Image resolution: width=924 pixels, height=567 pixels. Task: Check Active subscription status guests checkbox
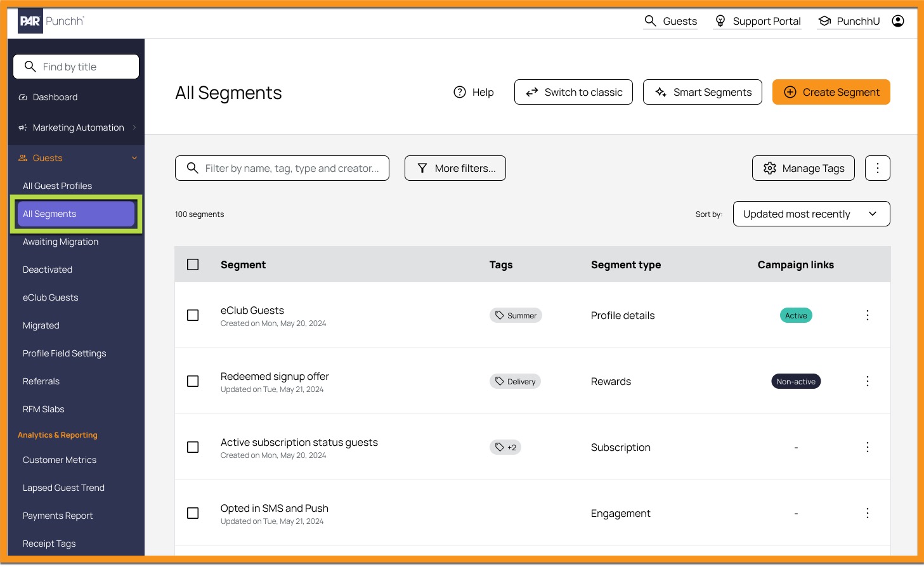pos(193,447)
